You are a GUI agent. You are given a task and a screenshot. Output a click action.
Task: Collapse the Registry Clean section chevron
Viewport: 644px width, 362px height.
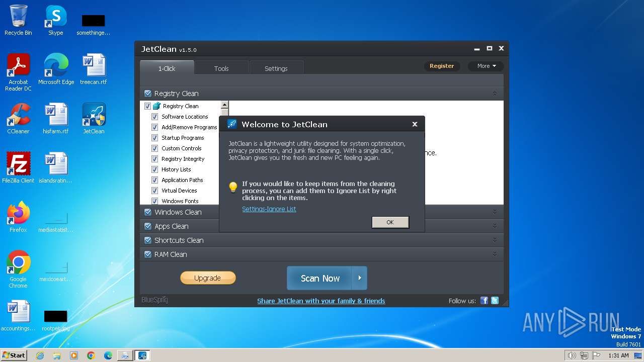point(495,94)
